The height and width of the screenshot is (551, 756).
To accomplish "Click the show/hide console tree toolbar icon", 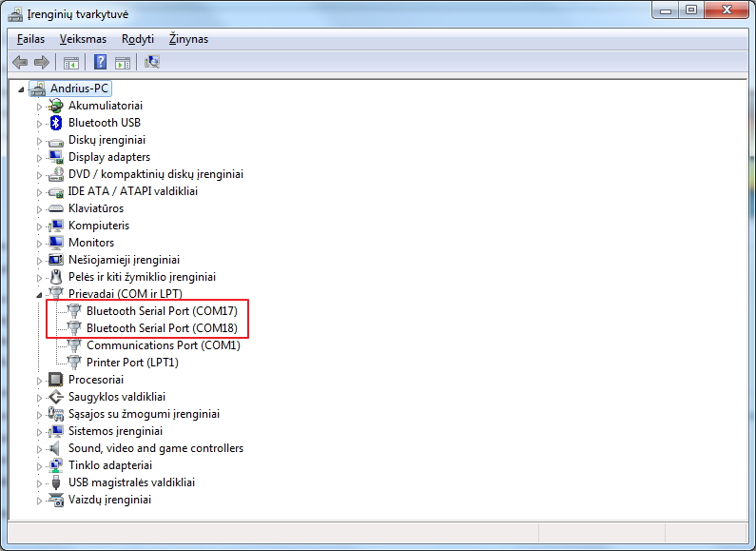I will click(71, 62).
